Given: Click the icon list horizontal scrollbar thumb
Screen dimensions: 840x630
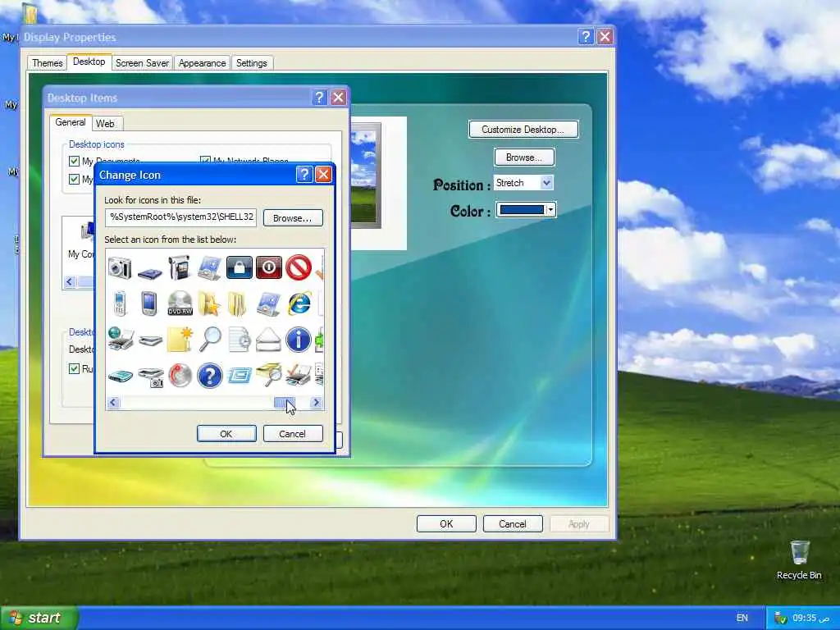Looking at the screenshot, I should coord(284,402).
